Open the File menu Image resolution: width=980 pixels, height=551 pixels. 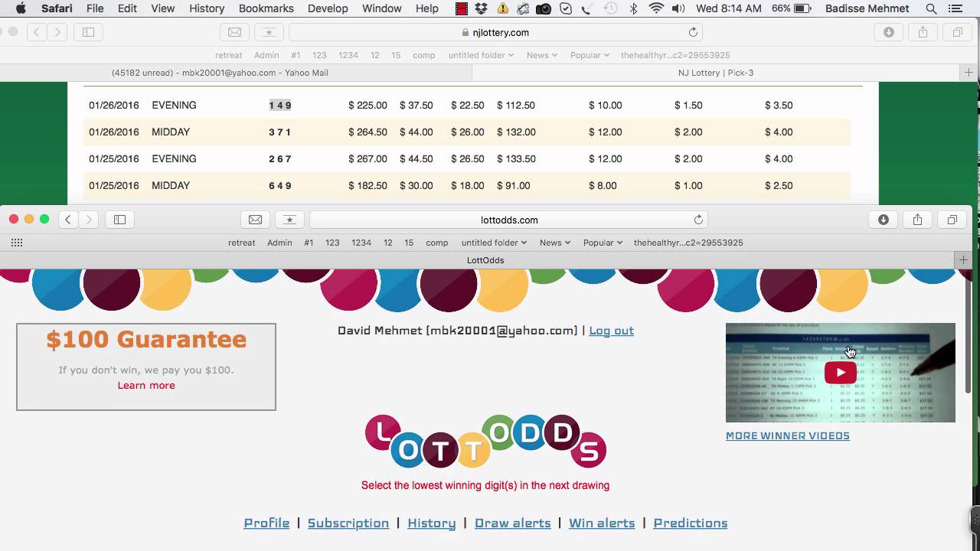pyautogui.click(x=95, y=8)
